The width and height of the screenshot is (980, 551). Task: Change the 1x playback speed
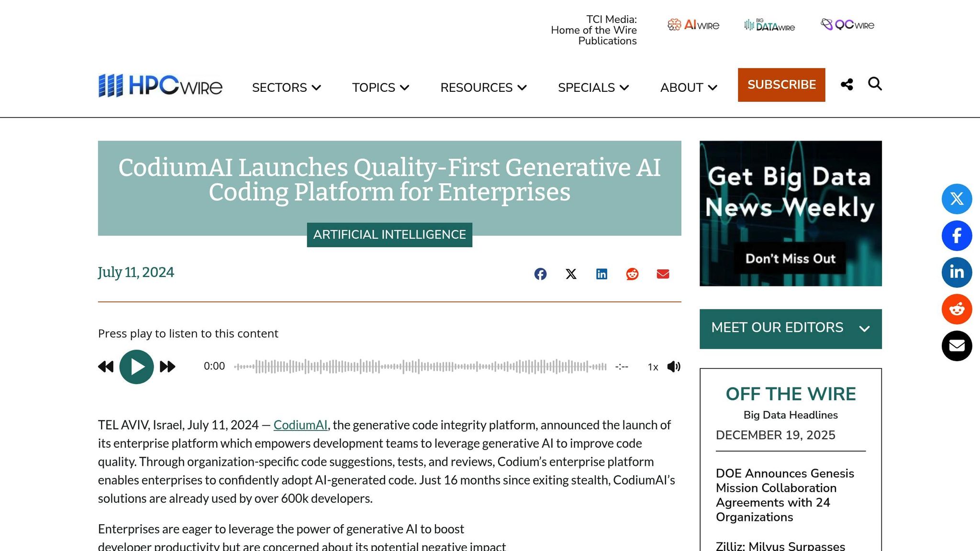653,367
